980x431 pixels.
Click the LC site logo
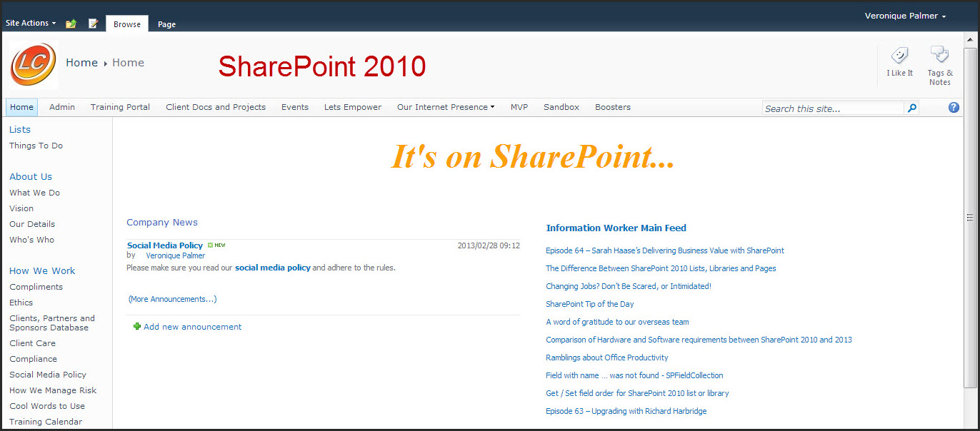[33, 65]
